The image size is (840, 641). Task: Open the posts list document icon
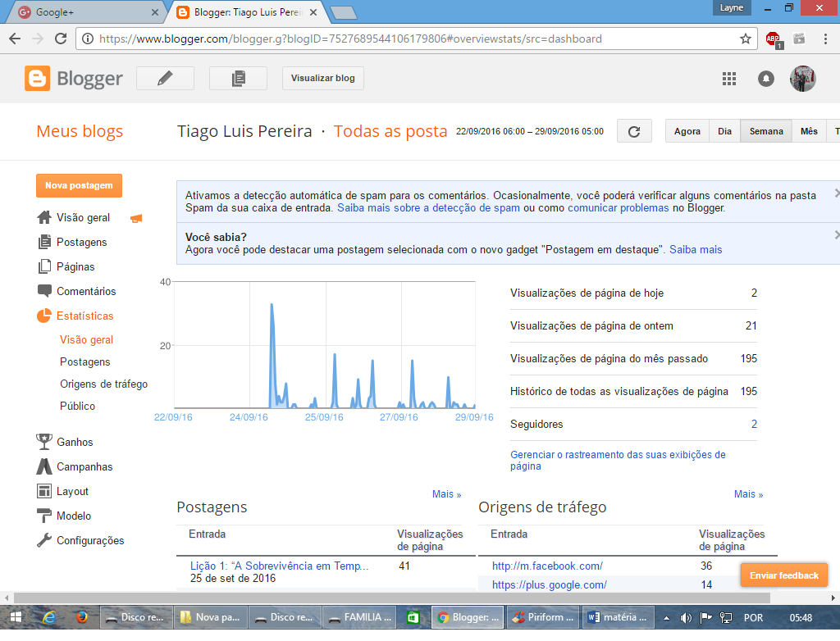[238, 79]
